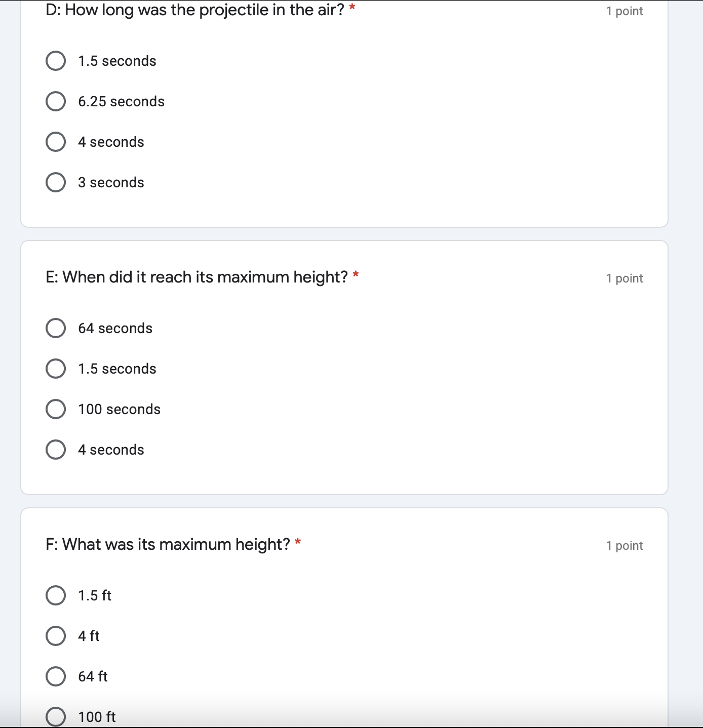Pick 4 seconds for projectile air time

click(56, 142)
